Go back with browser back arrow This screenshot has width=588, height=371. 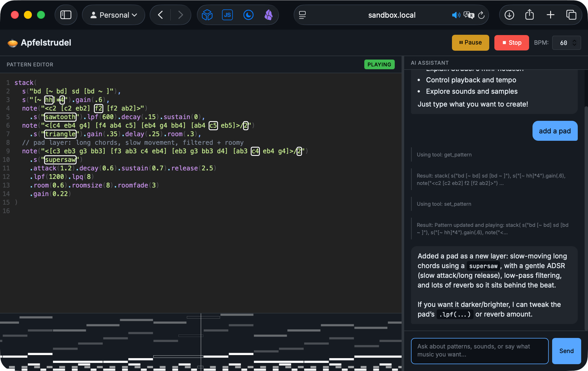pos(161,15)
